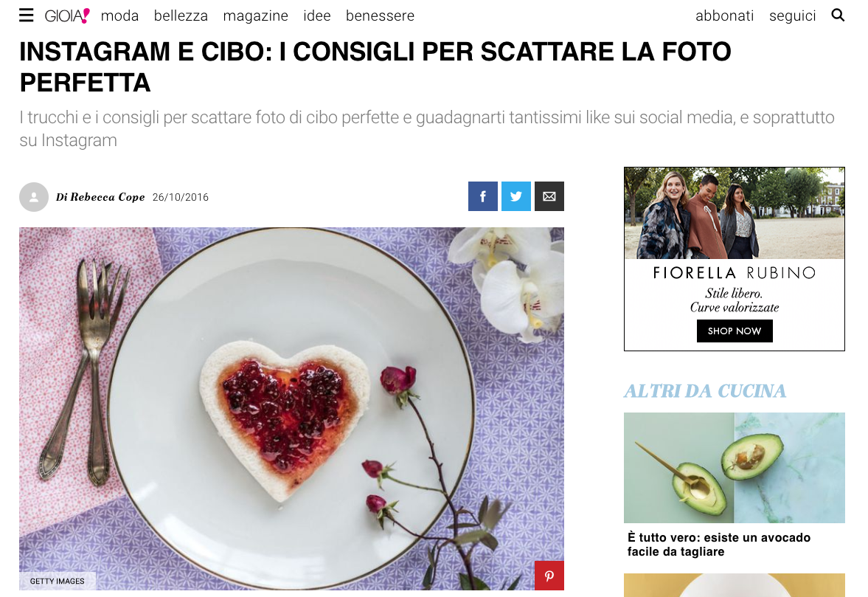Open the bellezza section
This screenshot has width=868, height=597.
coord(181,15)
